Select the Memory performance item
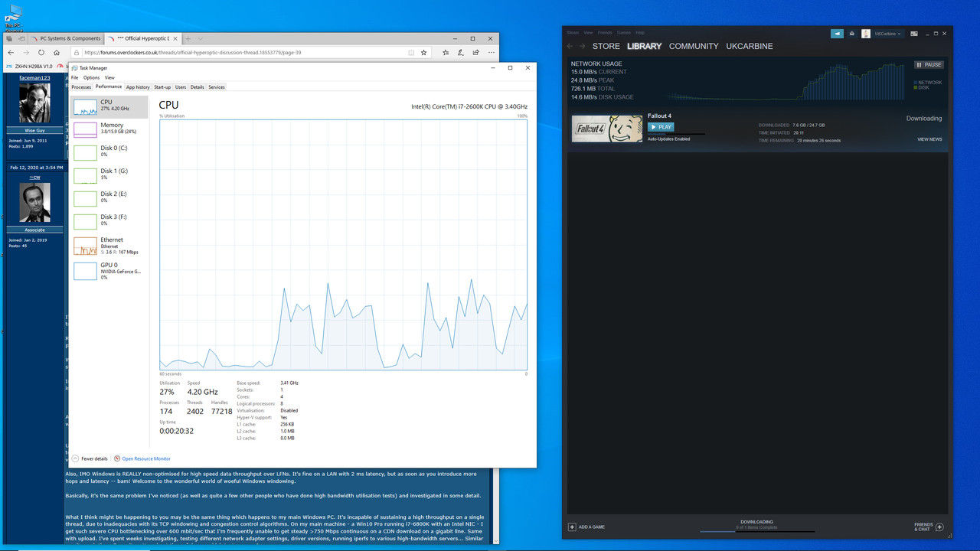 [109, 129]
